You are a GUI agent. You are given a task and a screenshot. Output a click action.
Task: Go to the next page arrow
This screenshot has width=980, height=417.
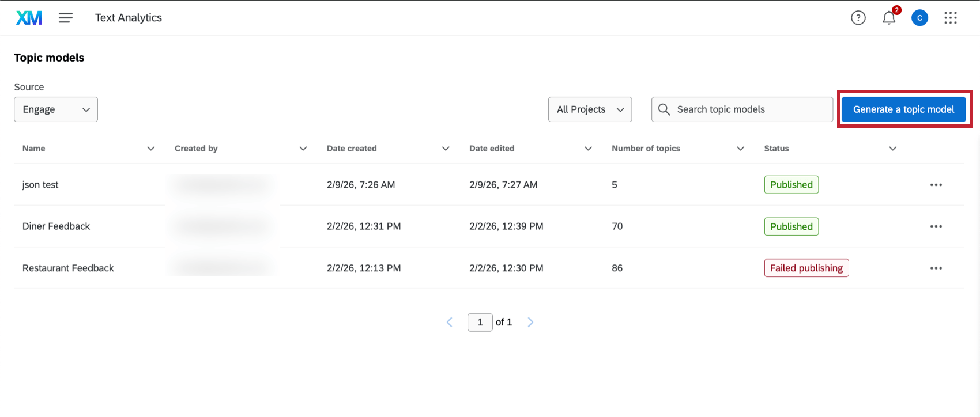(x=530, y=322)
